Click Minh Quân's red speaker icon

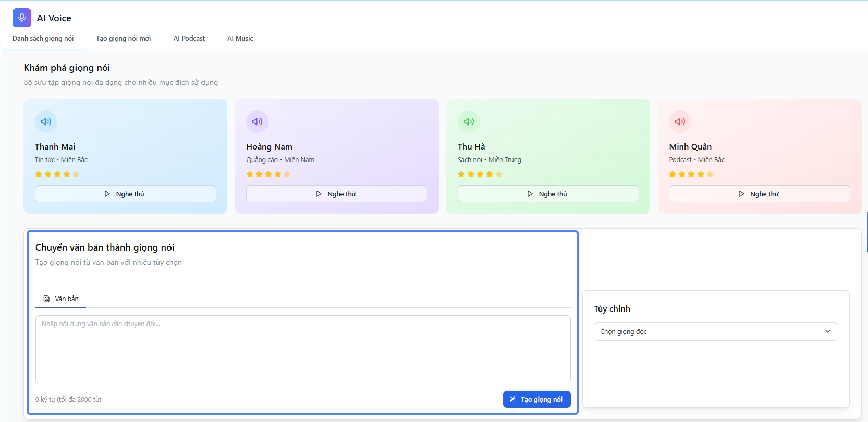point(680,121)
